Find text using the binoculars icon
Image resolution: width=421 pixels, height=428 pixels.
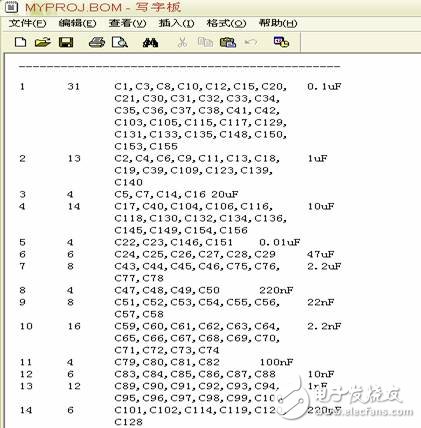(150, 43)
